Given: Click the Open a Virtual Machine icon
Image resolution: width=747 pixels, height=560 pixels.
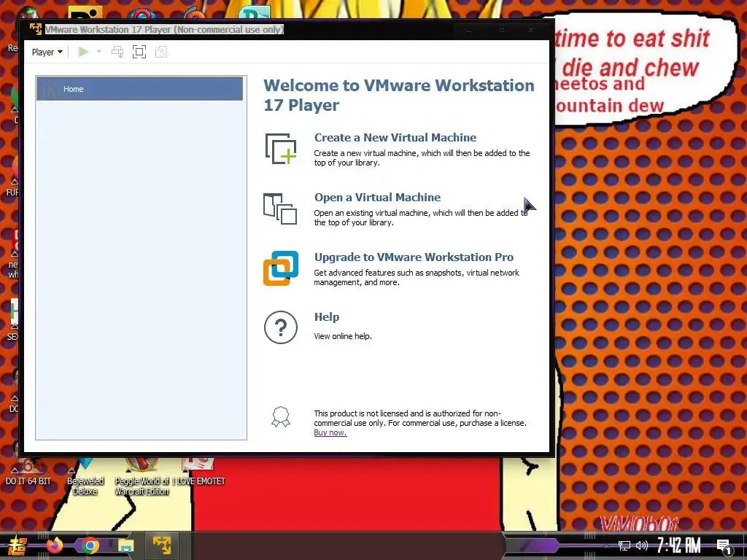Looking at the screenshot, I should pyautogui.click(x=280, y=209).
